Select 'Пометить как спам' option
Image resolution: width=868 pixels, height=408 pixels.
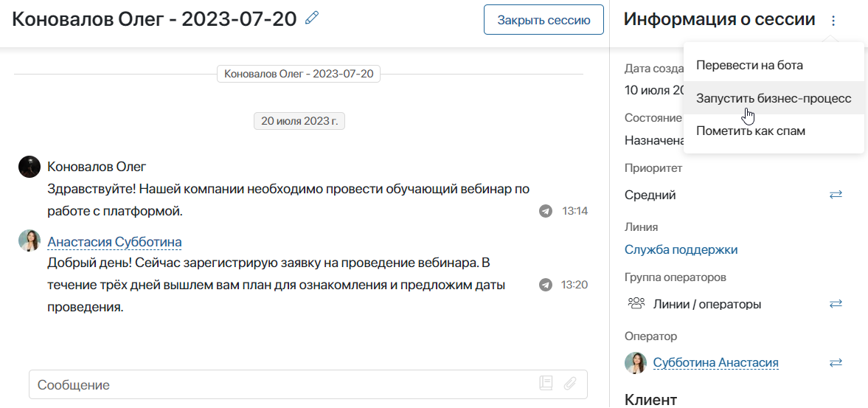[x=750, y=131]
